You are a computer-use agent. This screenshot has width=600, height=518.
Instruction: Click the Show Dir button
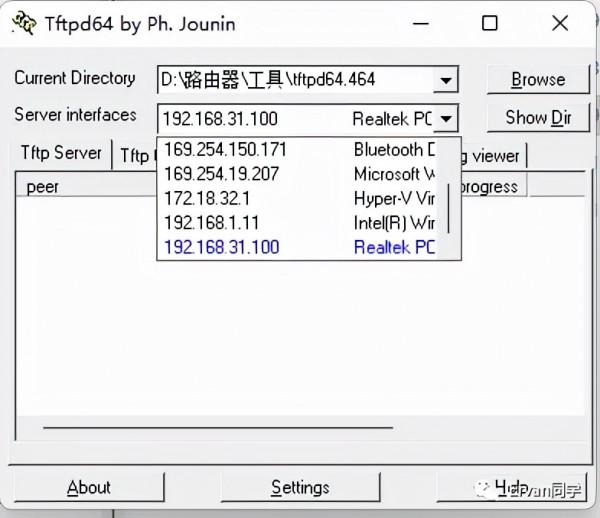tap(538, 117)
